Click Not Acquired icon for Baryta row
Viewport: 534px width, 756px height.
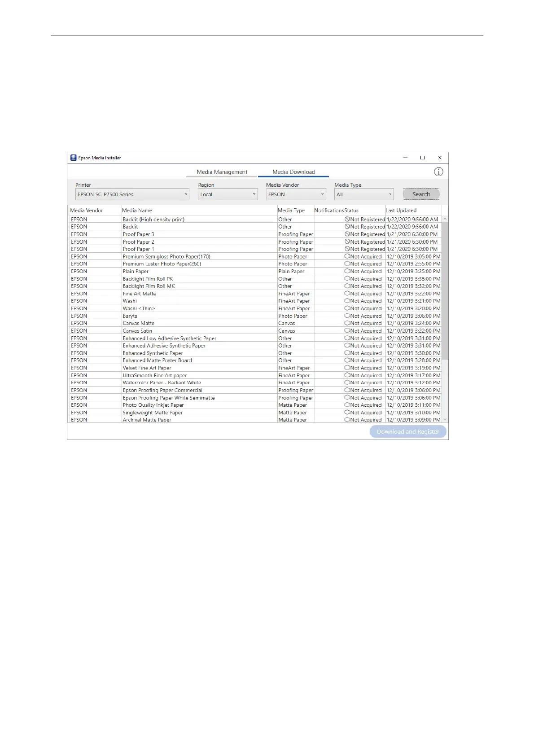pos(347,316)
